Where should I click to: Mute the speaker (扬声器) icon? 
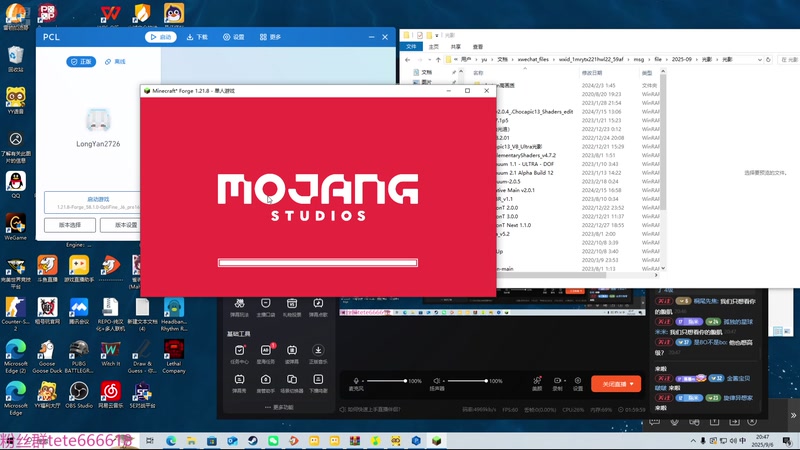pos(437,381)
